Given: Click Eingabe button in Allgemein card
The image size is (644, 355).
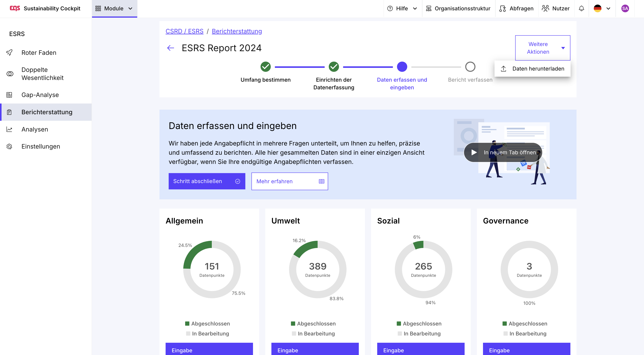Looking at the screenshot, I should [x=209, y=349].
